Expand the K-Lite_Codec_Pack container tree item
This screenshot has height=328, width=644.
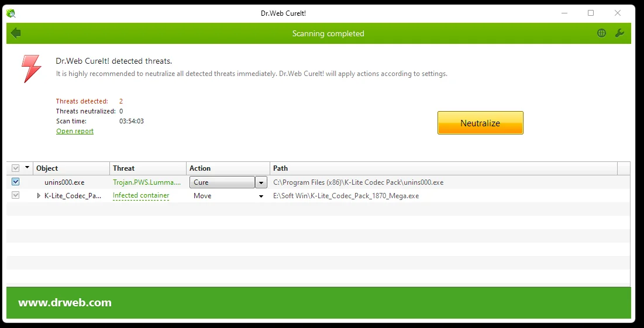[x=39, y=196]
